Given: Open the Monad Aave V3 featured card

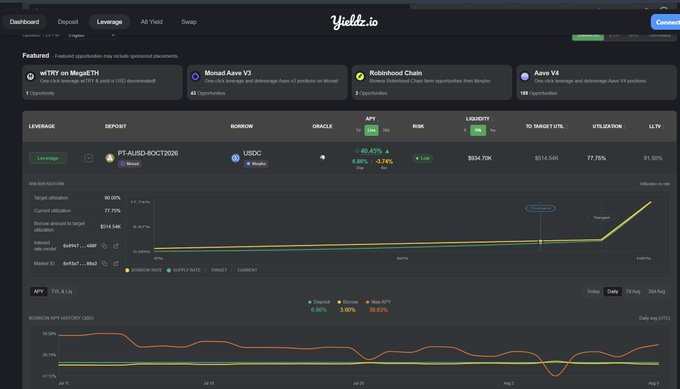Looking at the screenshot, I should point(267,82).
